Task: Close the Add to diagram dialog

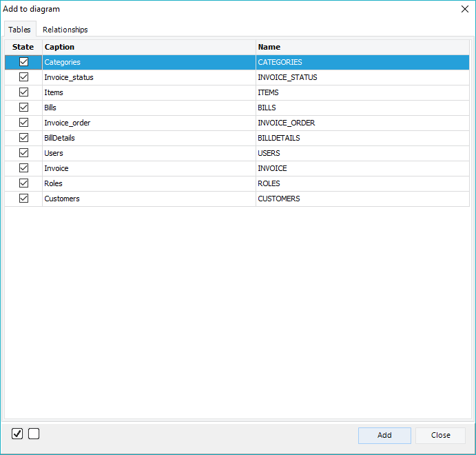Action: (464, 9)
